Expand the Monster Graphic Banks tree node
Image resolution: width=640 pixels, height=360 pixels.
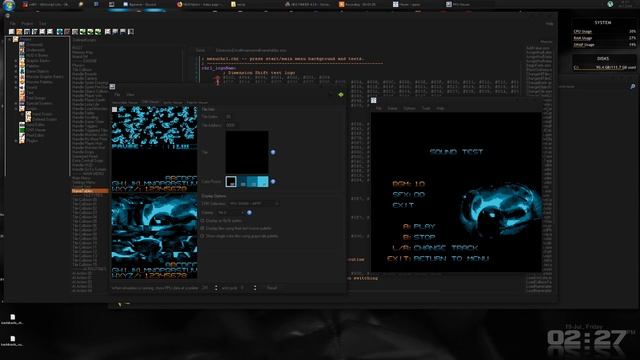[16, 76]
